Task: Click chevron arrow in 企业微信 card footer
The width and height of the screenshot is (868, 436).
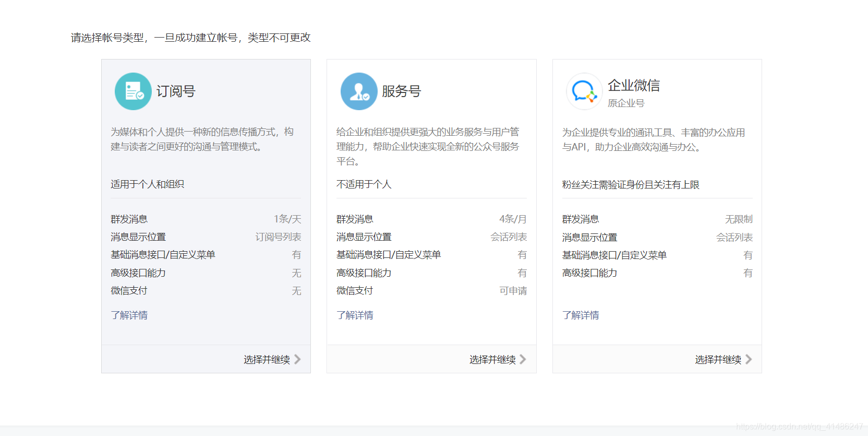Action: pos(749,359)
